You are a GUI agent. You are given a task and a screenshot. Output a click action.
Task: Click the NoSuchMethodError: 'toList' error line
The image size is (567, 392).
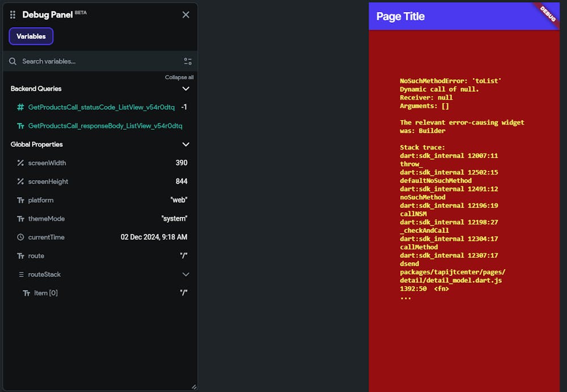click(x=451, y=81)
